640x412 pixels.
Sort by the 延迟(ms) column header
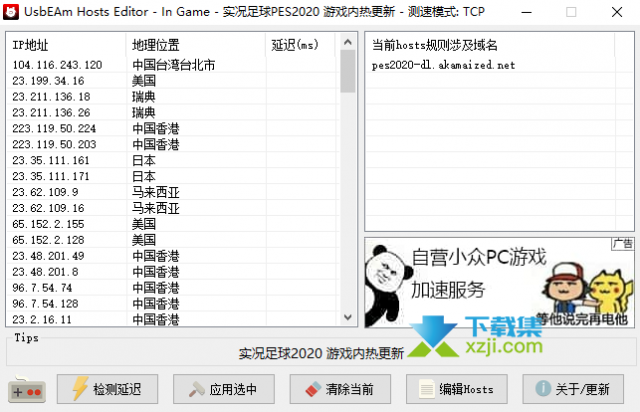coord(300,45)
